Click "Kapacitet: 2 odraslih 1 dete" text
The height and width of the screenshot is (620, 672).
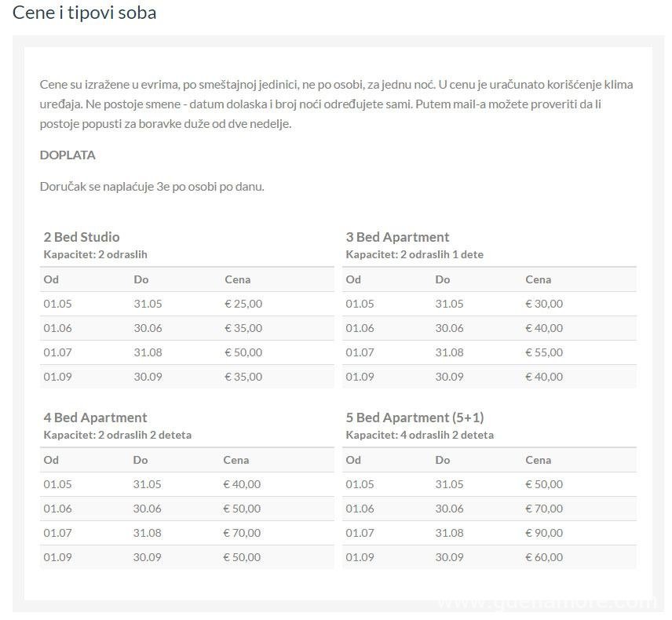(415, 254)
